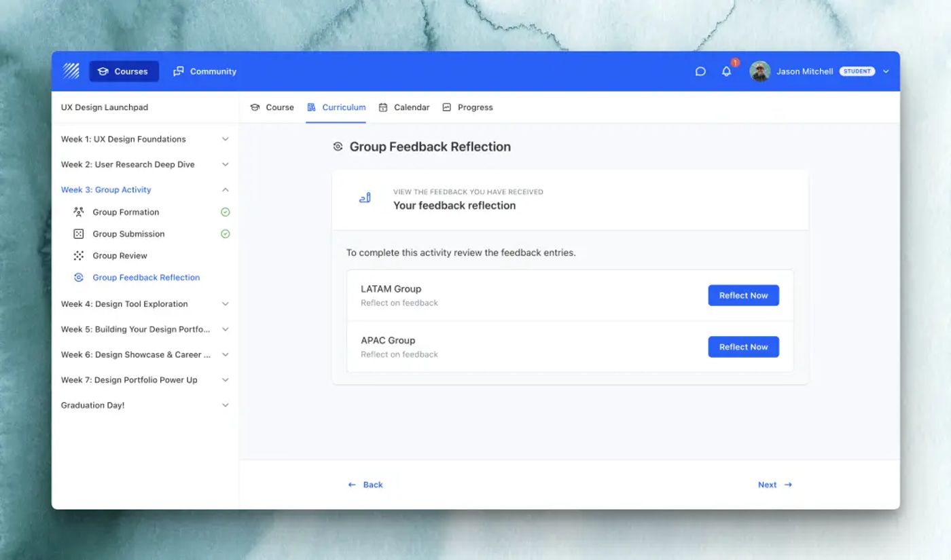Open the Progress tab
951x560 pixels.
(x=467, y=107)
